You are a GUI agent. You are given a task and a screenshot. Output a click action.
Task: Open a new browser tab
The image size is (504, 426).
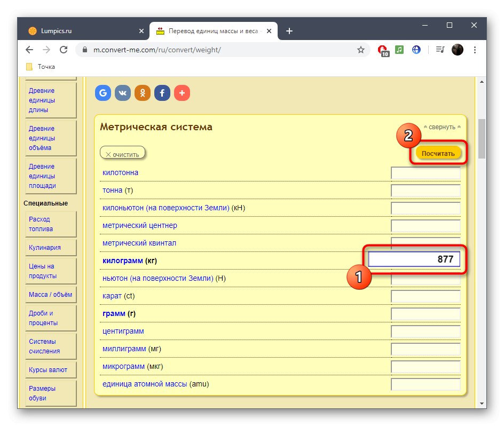(x=289, y=31)
